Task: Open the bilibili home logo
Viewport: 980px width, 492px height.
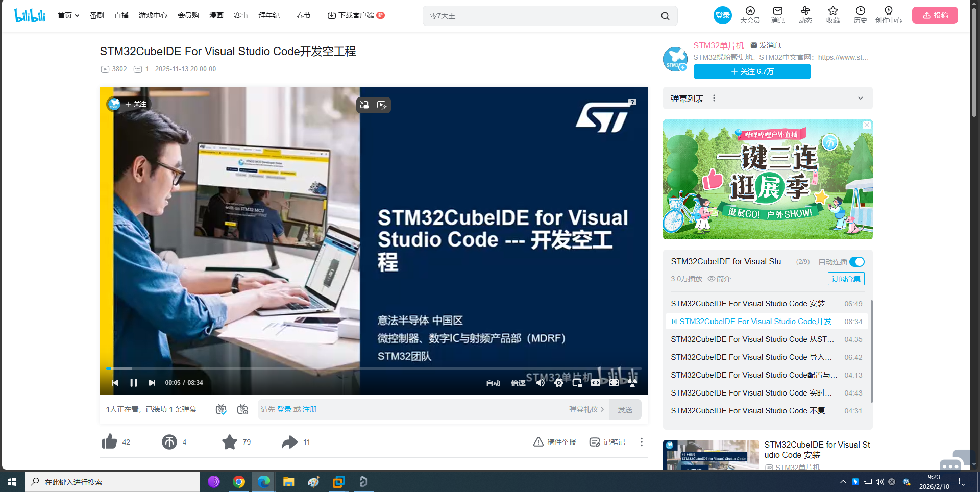Action: 30,15
